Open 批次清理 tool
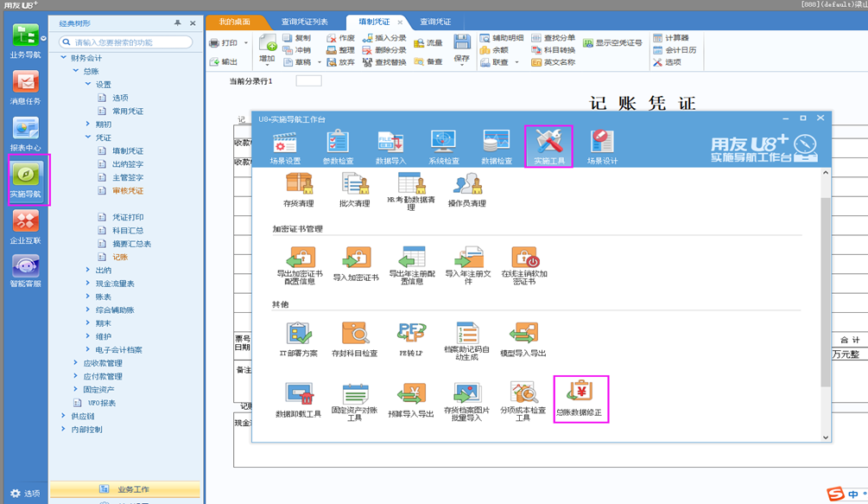The height and width of the screenshot is (504, 868). (x=355, y=190)
